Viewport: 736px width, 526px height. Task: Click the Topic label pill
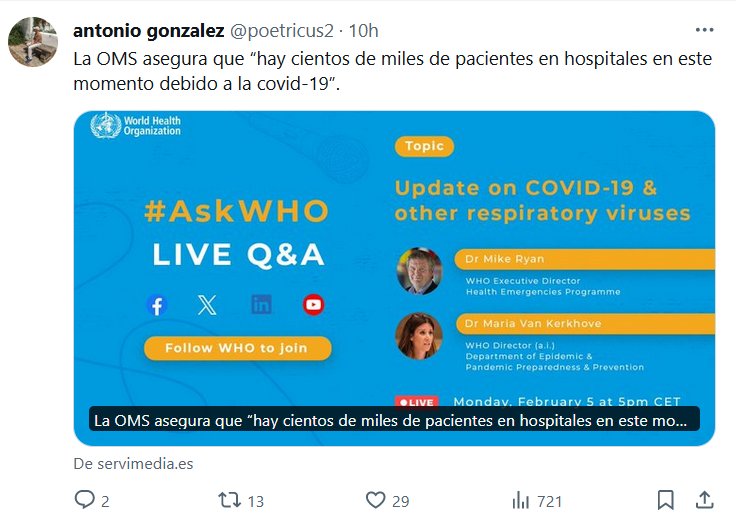point(424,146)
